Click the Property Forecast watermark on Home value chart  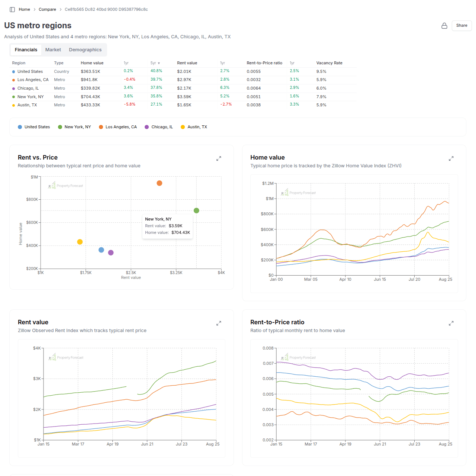298,193
